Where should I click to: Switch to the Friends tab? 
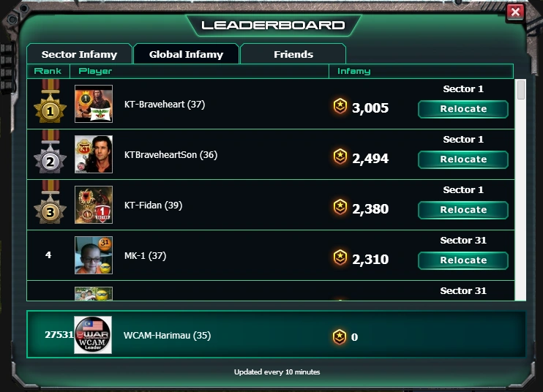[293, 54]
